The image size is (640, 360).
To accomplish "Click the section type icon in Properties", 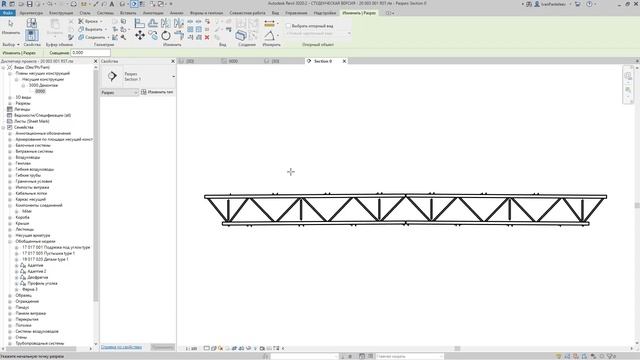I will point(112,76).
